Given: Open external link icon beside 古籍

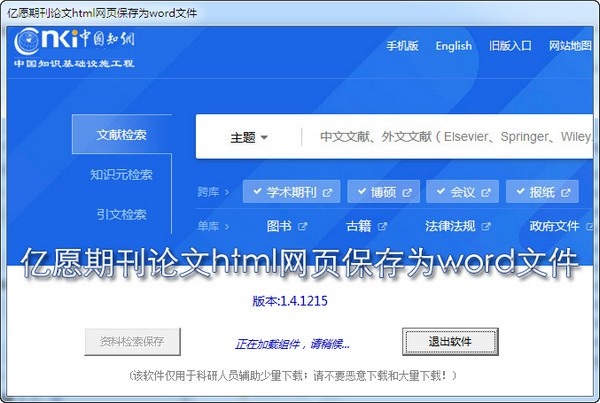Looking at the screenshot, I should click(382, 226).
